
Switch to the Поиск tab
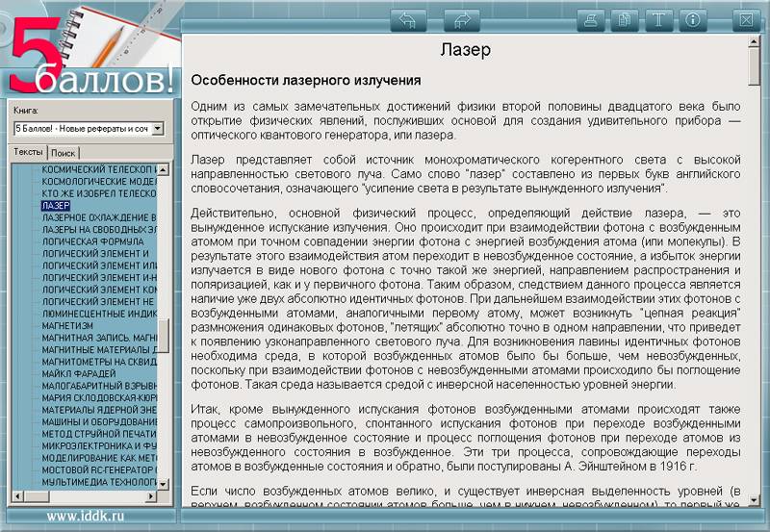[64, 153]
